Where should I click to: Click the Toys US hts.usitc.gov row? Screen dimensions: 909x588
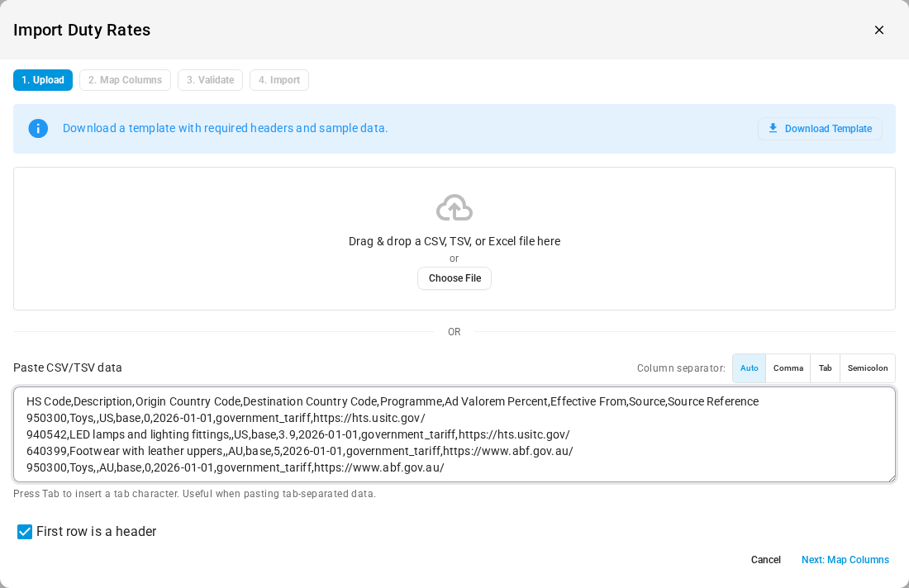226,418
